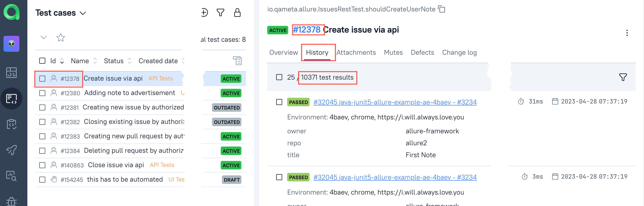Click the #12378 test case ID link
Screen dimensions: 644x206
[x=307, y=30]
